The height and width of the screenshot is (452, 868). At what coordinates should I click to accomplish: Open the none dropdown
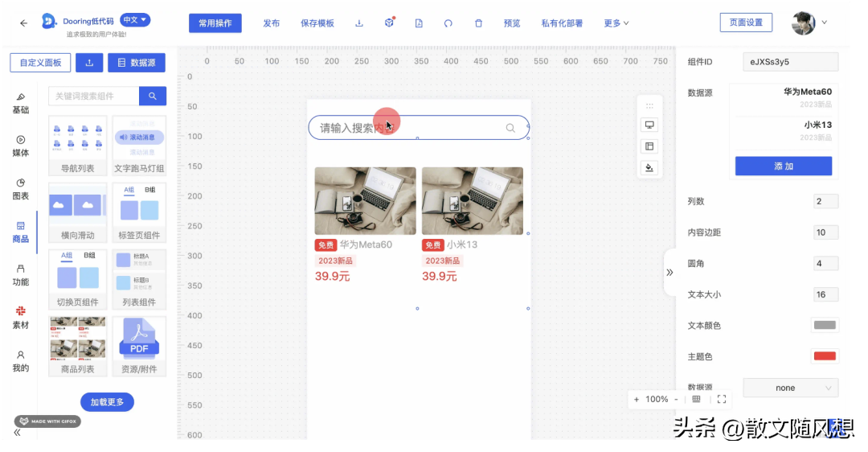coord(791,388)
